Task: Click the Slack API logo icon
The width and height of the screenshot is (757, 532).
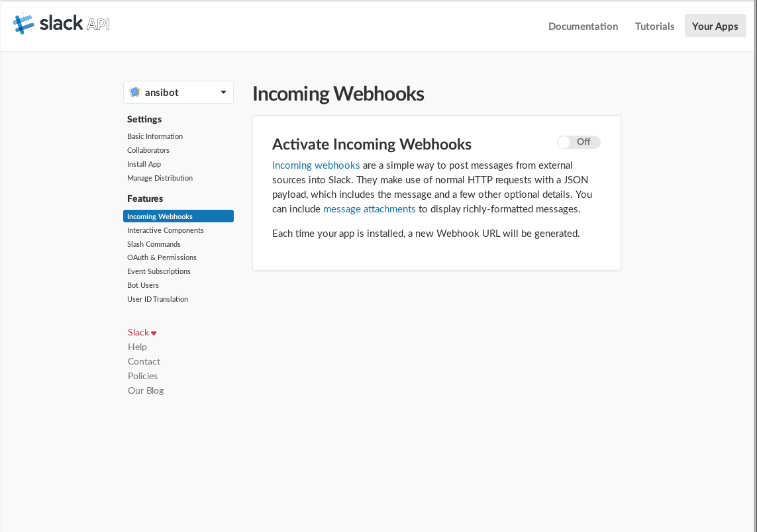Action: click(x=23, y=24)
